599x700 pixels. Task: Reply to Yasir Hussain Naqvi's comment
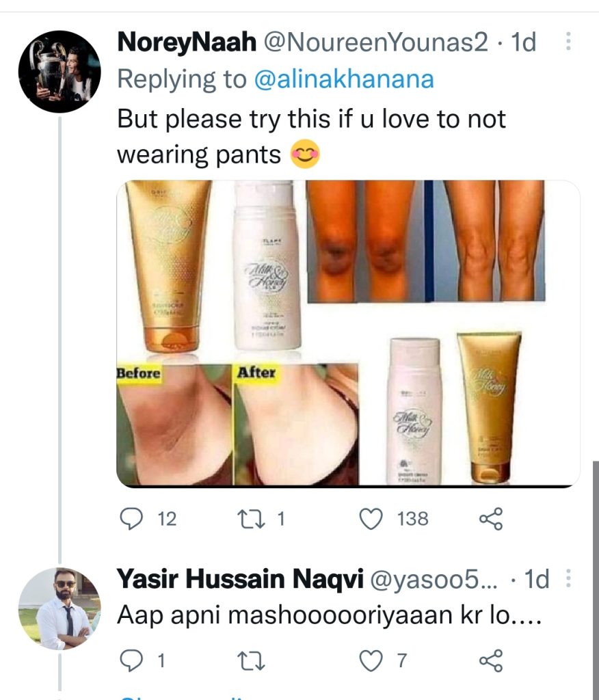[130, 660]
